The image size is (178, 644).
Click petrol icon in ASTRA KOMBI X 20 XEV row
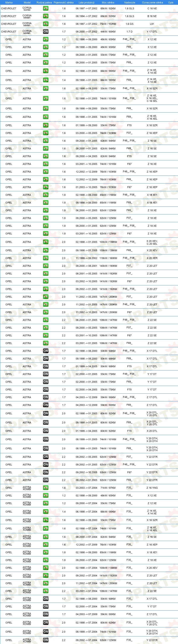pos(46,568)
